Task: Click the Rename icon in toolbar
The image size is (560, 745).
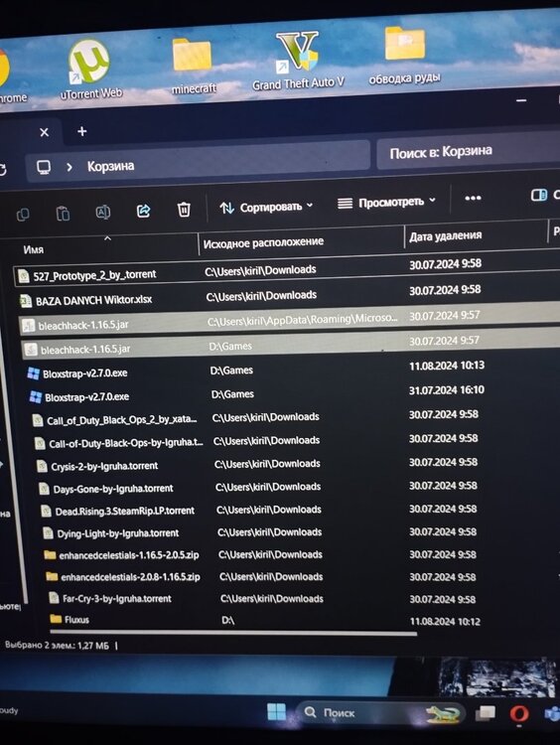Action: point(103,212)
